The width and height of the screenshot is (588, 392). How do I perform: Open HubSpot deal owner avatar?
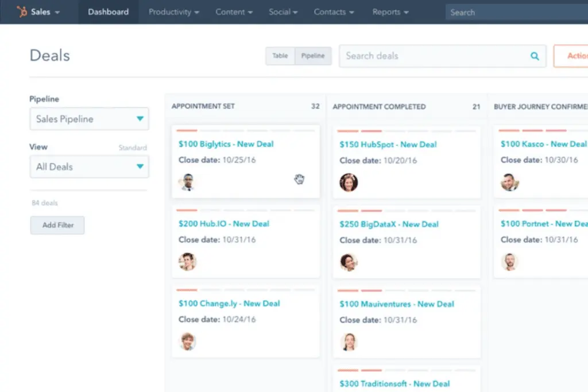pyautogui.click(x=349, y=183)
